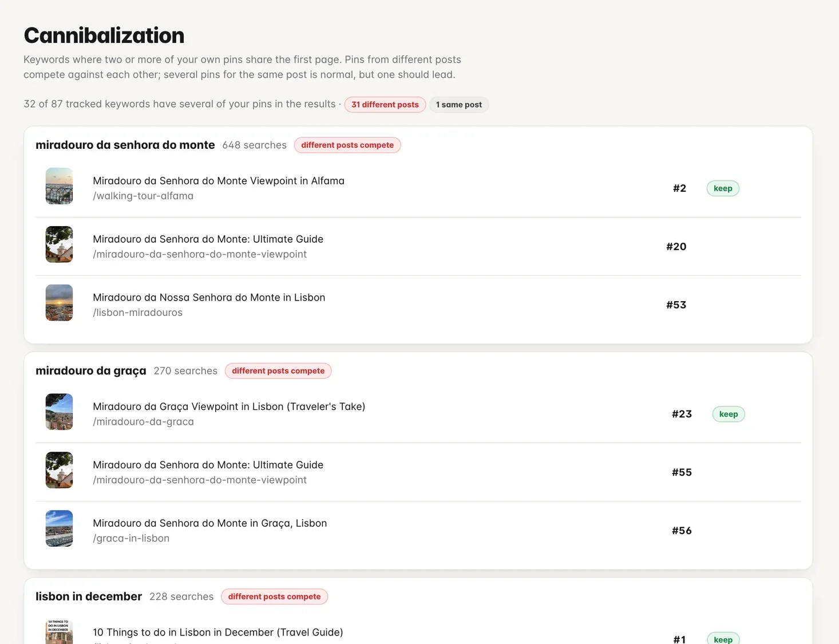
Task: Filter by the "1 same post" chip
Action: coord(459,105)
